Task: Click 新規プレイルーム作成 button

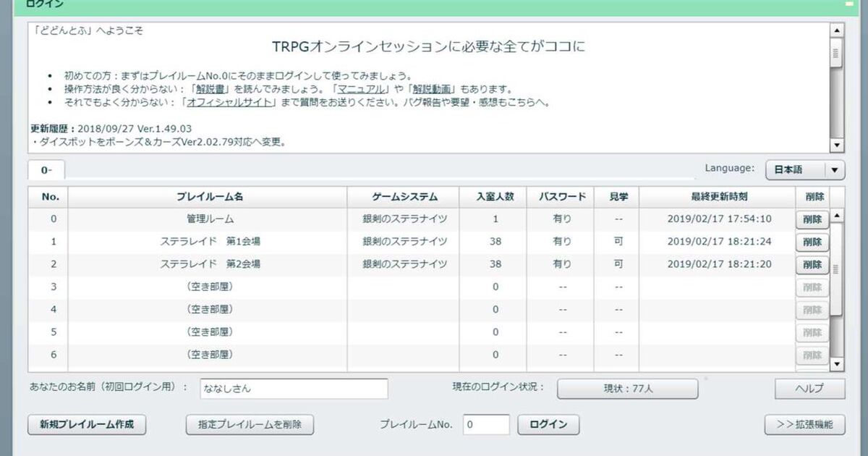Action: point(87,425)
